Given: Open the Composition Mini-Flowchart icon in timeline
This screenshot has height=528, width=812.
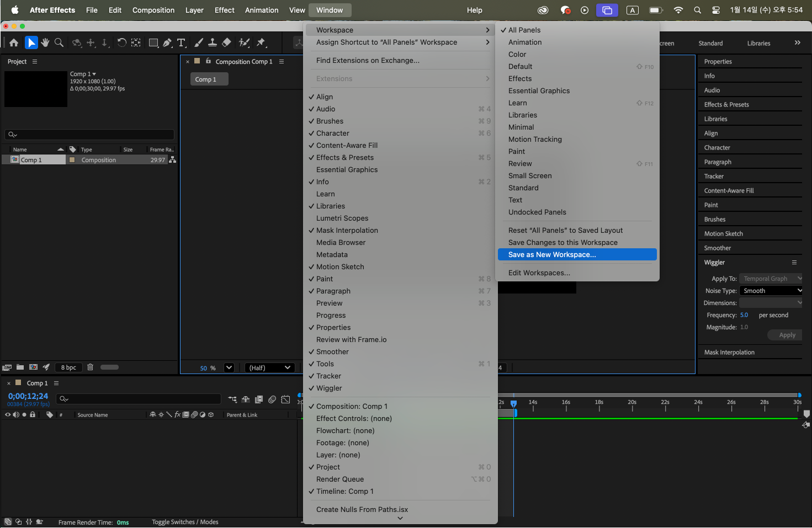Looking at the screenshot, I should (232, 399).
